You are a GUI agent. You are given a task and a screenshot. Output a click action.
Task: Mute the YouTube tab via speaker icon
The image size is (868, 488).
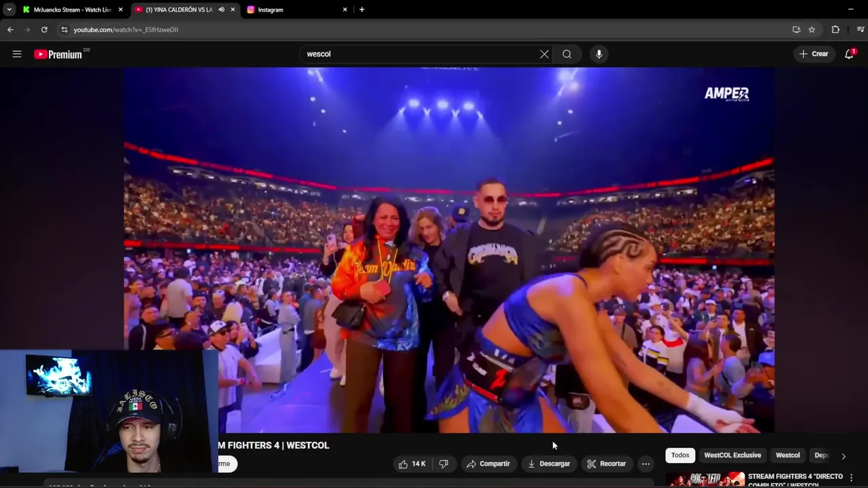pyautogui.click(x=221, y=9)
